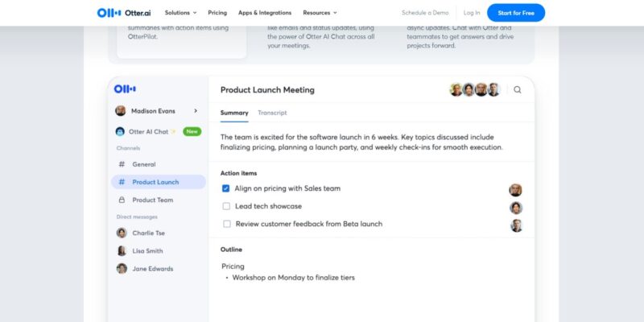The image size is (644, 322).
Task: Click assignee avatar for Lead tech showcase
Action: tap(516, 208)
